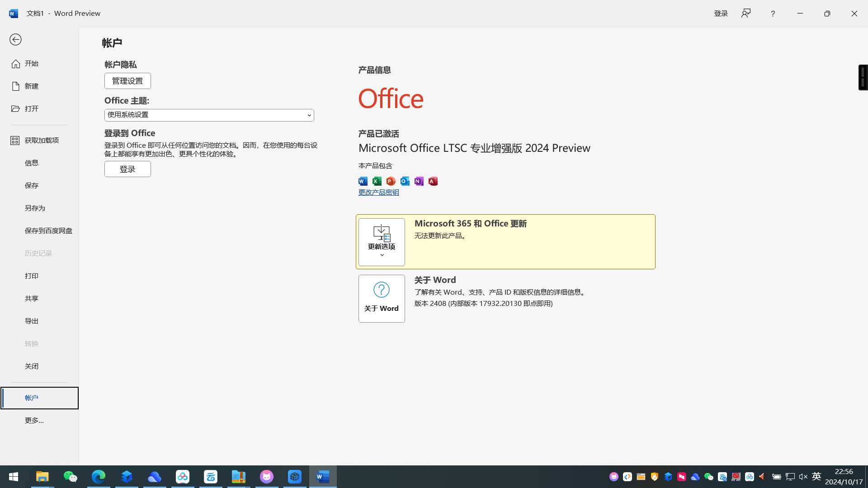
Task: Click the version text 版本 2408
Action: pyautogui.click(x=484, y=304)
